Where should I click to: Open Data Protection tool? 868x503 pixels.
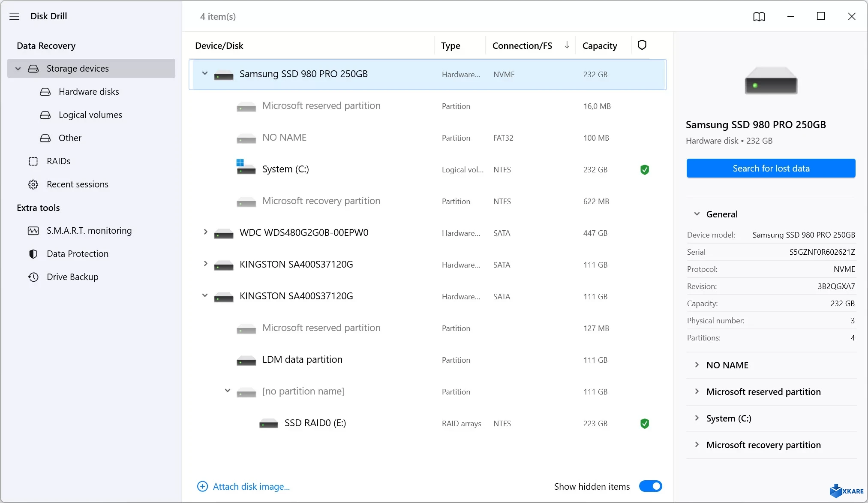pos(91,254)
